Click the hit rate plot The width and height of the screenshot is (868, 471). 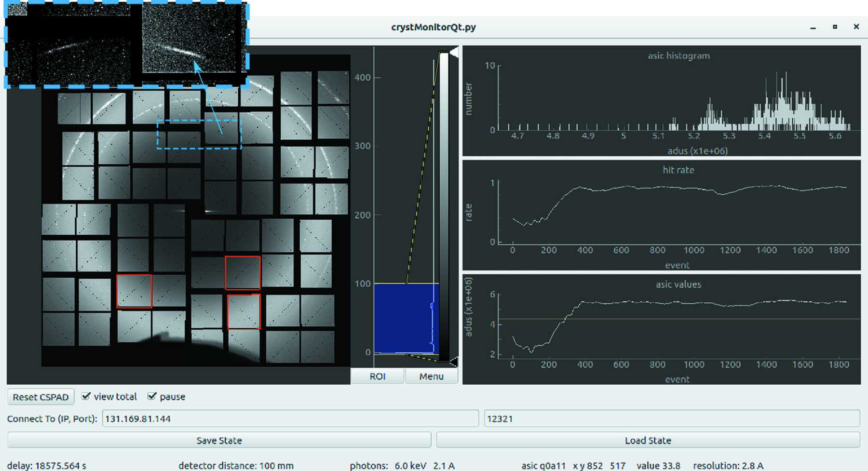point(662,215)
